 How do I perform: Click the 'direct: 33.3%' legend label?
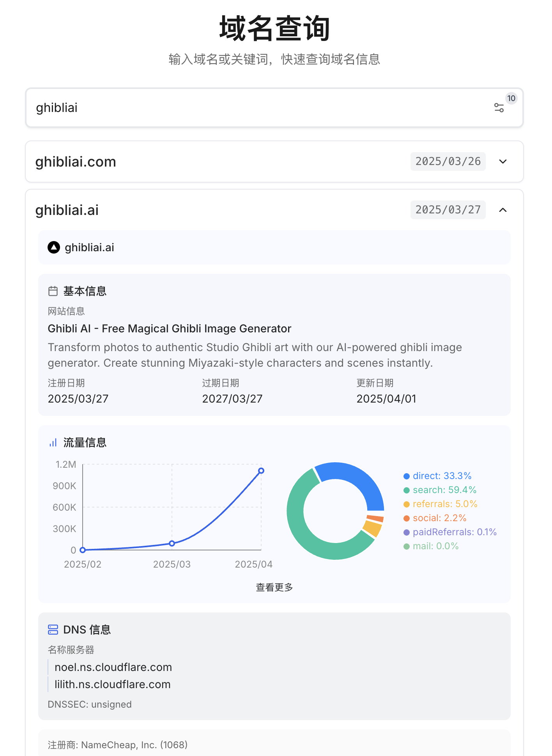[x=442, y=476]
